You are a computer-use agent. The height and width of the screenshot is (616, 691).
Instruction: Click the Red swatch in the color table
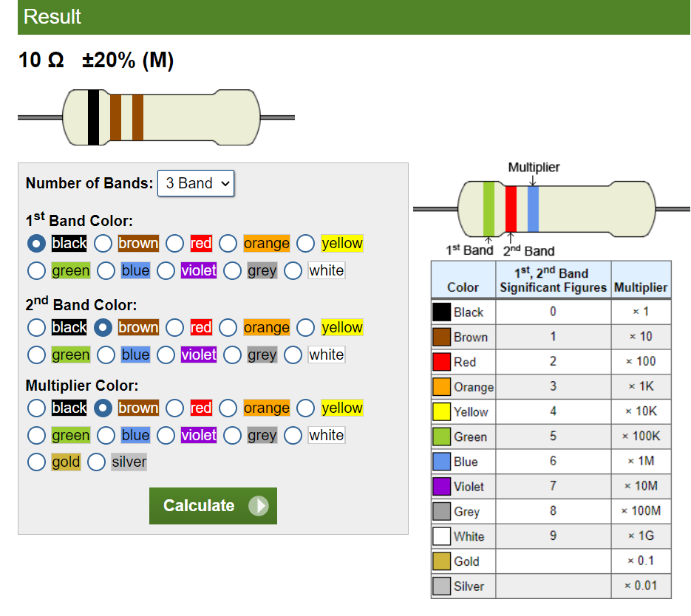coord(441,362)
